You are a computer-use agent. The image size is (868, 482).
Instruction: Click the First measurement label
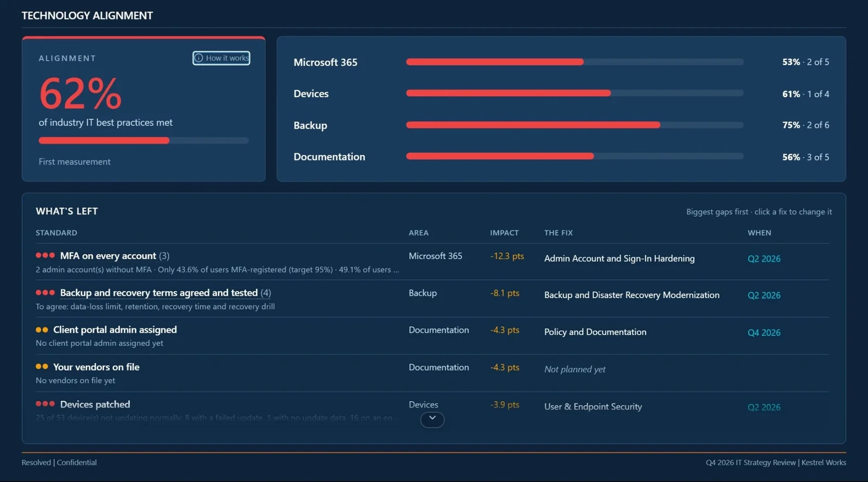(x=74, y=162)
